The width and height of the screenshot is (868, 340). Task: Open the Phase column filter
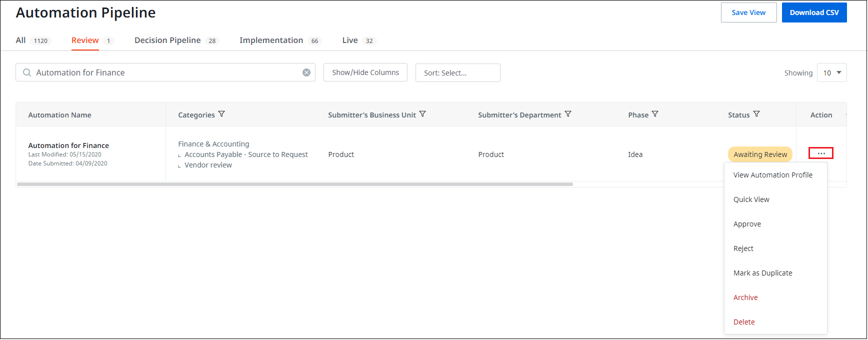pos(655,114)
